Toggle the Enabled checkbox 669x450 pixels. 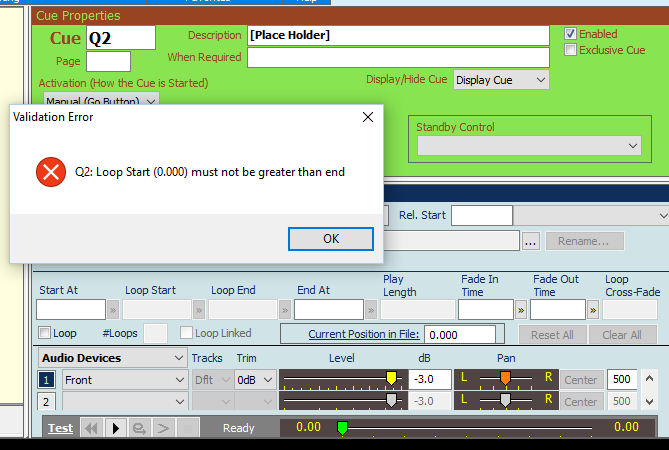click(x=570, y=33)
